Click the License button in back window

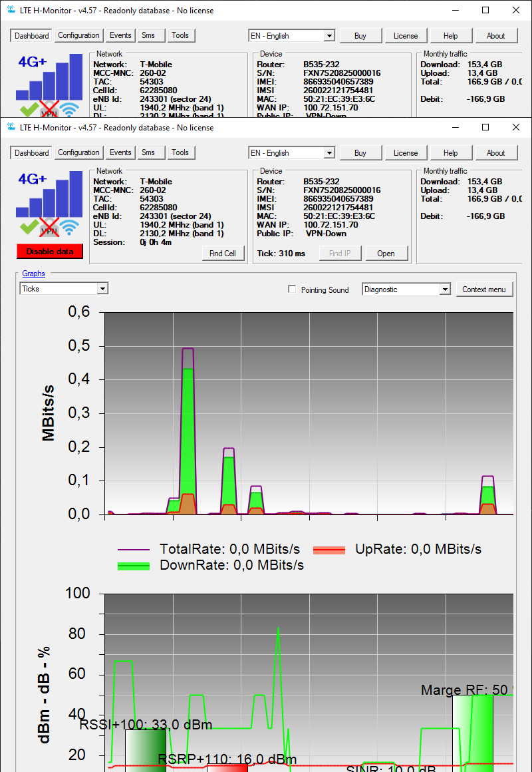point(406,36)
